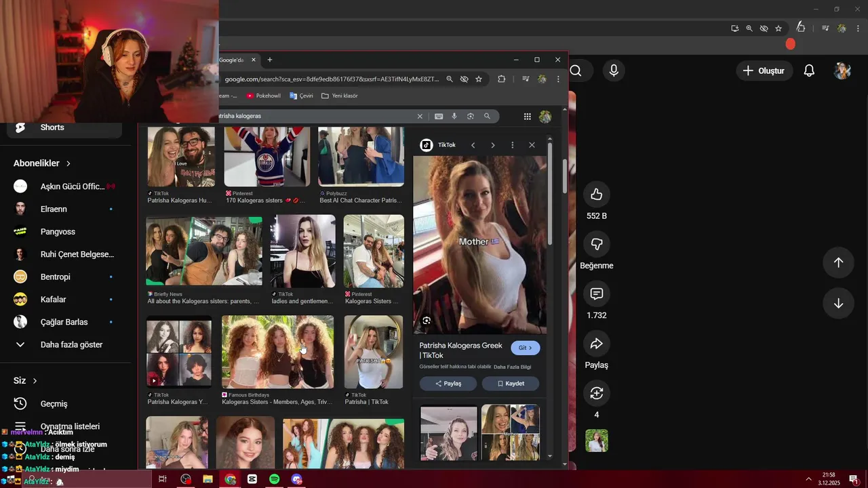
Task: Open Çeviri bookmark
Action: (x=301, y=96)
